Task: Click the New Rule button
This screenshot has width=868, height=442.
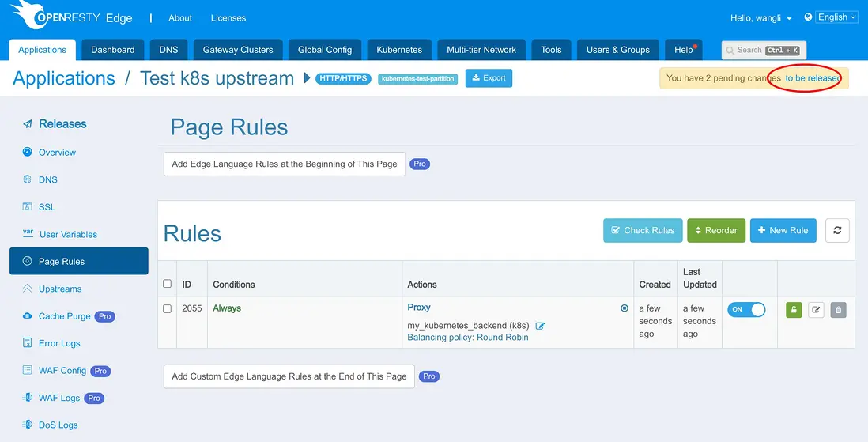Action: point(783,230)
